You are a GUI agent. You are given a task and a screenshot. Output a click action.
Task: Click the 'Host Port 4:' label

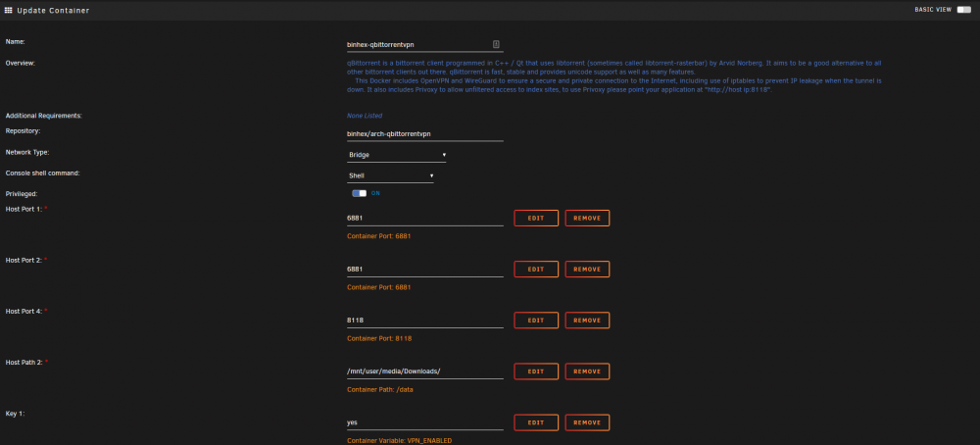pos(24,312)
